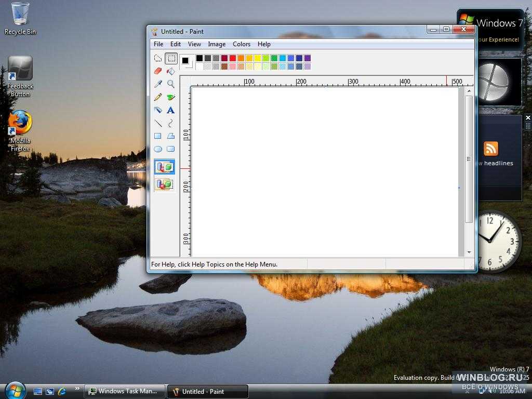Minimize the Paint window

[x=433, y=30]
